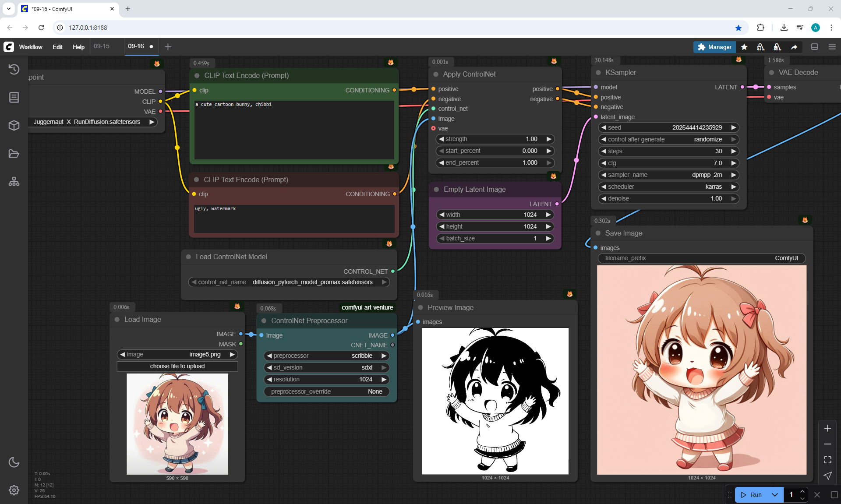Open sampler_name dpmpp_2m dropdown
The height and width of the screenshot is (504, 841).
tap(668, 175)
